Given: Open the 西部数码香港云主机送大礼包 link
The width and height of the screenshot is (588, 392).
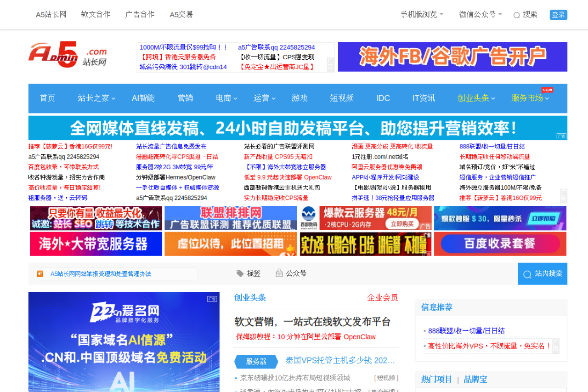Looking at the screenshot, I should [282, 187].
